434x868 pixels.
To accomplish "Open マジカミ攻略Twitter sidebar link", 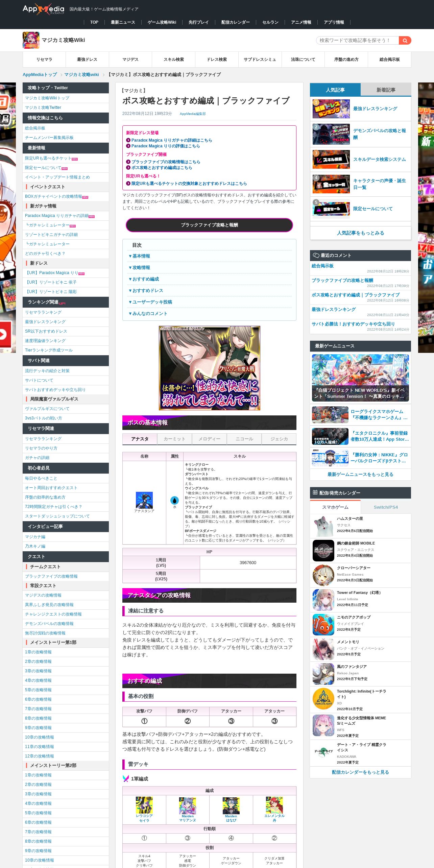I will [43, 107].
